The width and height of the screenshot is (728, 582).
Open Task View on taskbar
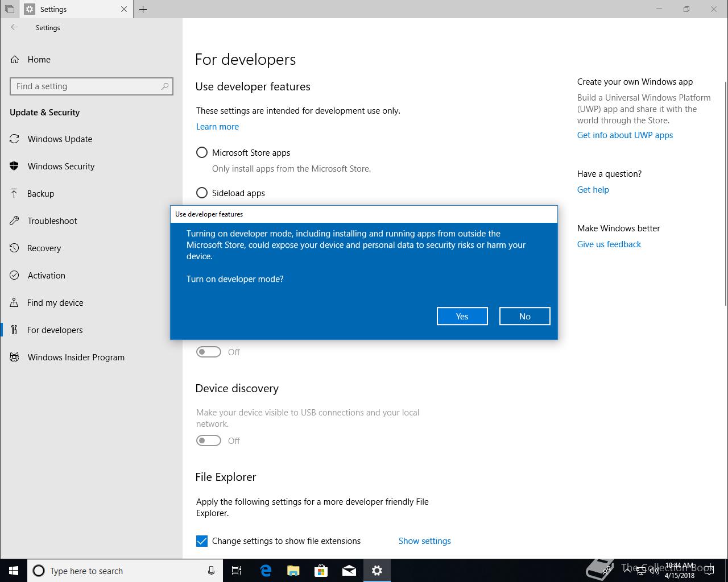tap(237, 571)
